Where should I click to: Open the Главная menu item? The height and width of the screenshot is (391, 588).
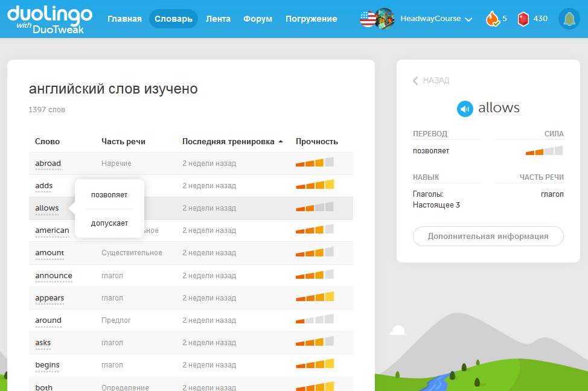click(x=124, y=19)
